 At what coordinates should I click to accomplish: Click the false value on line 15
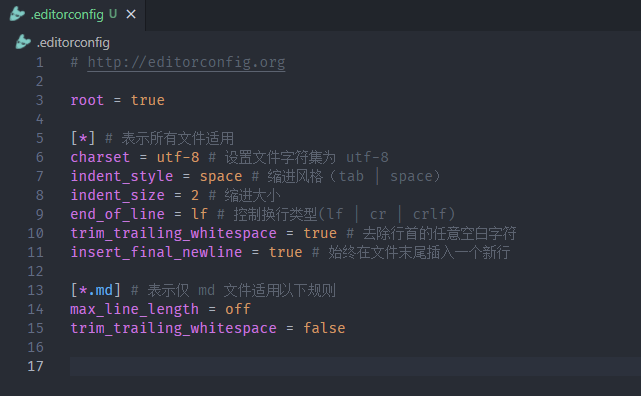point(324,328)
